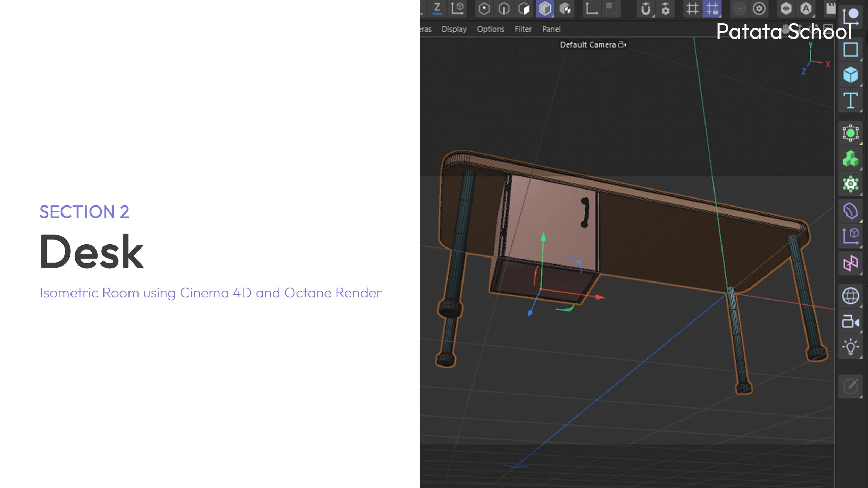This screenshot has height=488, width=868.
Task: Click the Text spline tool icon
Action: [x=850, y=101]
